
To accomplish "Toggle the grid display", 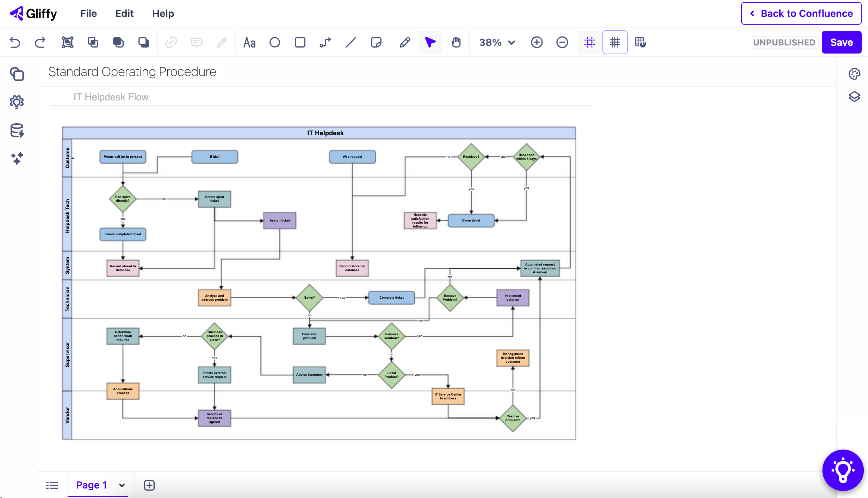I will pyautogui.click(x=615, y=43).
